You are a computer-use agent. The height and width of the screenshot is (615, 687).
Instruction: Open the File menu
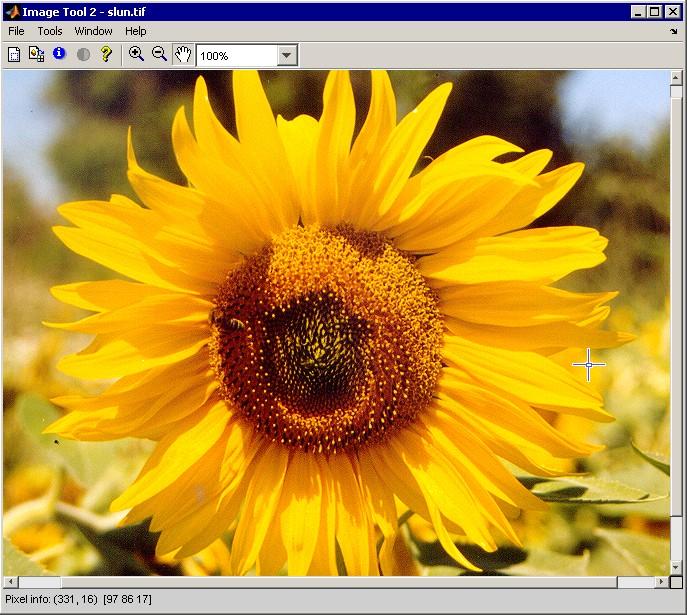click(16, 31)
